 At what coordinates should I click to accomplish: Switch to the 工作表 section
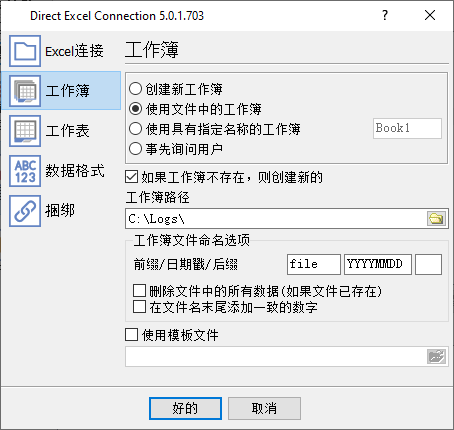tap(61, 131)
